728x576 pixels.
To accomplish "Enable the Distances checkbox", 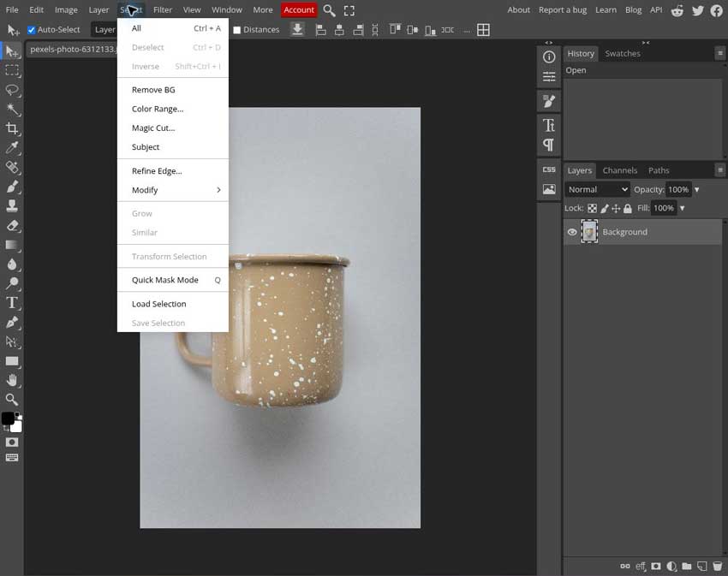I will (x=236, y=30).
